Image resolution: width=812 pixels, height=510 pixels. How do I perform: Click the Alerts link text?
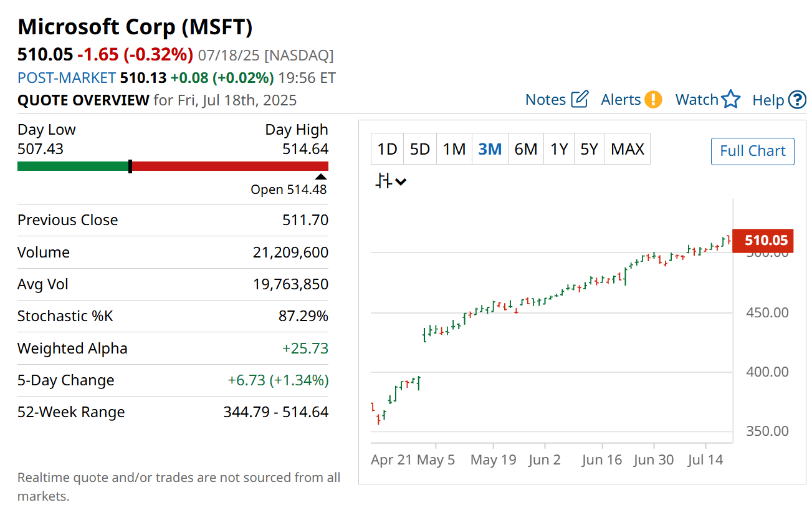[621, 100]
